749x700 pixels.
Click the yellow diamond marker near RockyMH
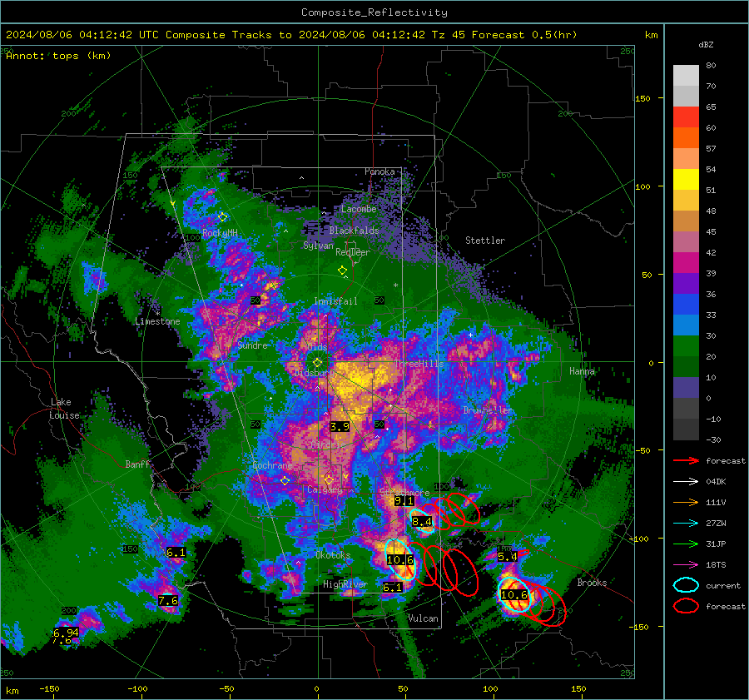(x=222, y=217)
